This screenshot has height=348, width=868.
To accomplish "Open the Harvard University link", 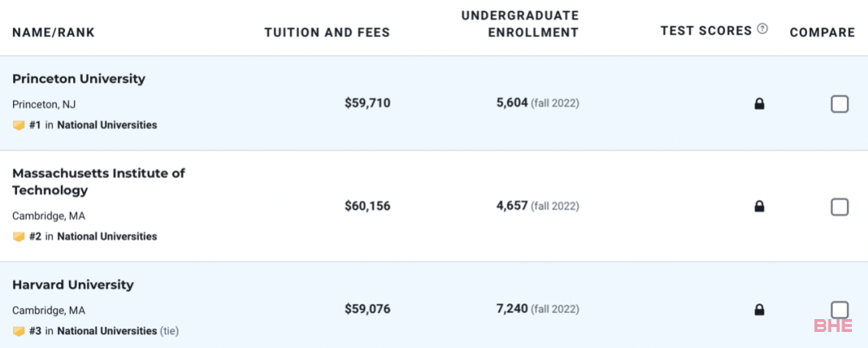I will (x=73, y=285).
